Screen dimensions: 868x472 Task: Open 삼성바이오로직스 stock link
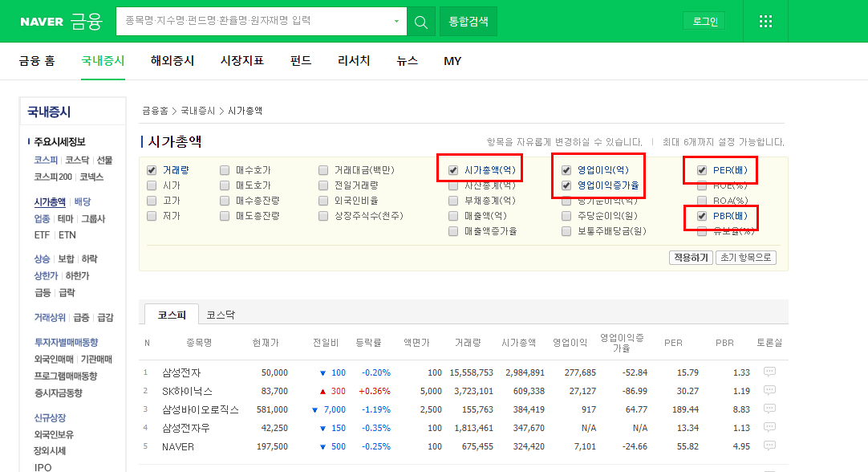pyautogui.click(x=201, y=409)
